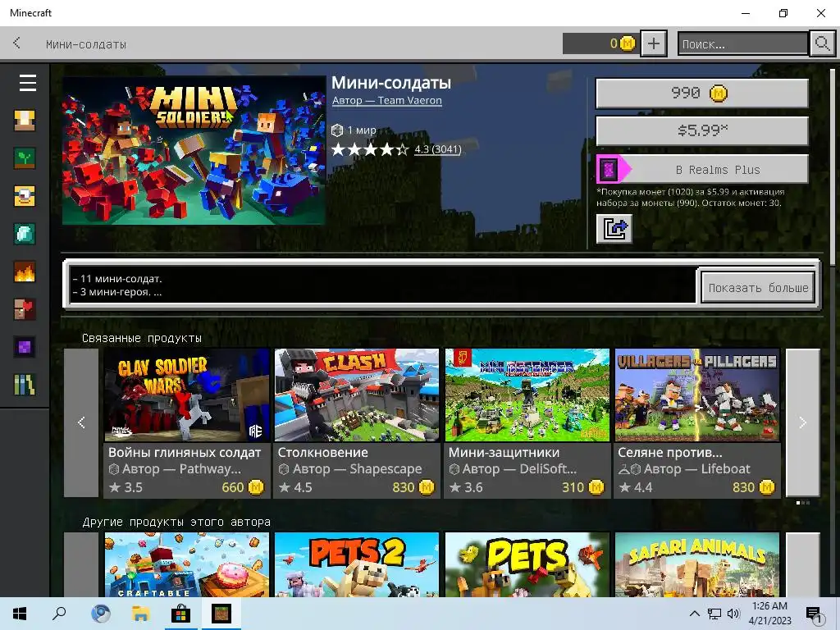The width and height of the screenshot is (840, 630).
Task: Click Автор — Lifeboat text
Action: point(697,468)
